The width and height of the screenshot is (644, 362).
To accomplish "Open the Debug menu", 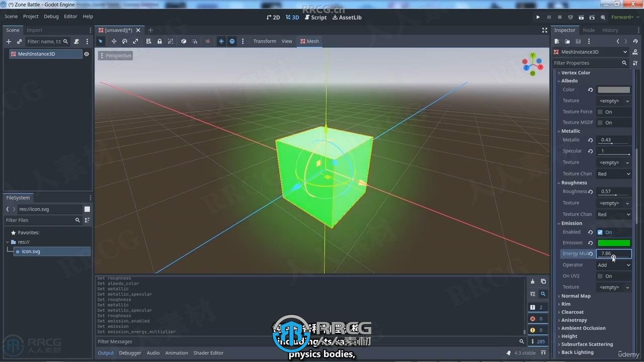I will (51, 17).
